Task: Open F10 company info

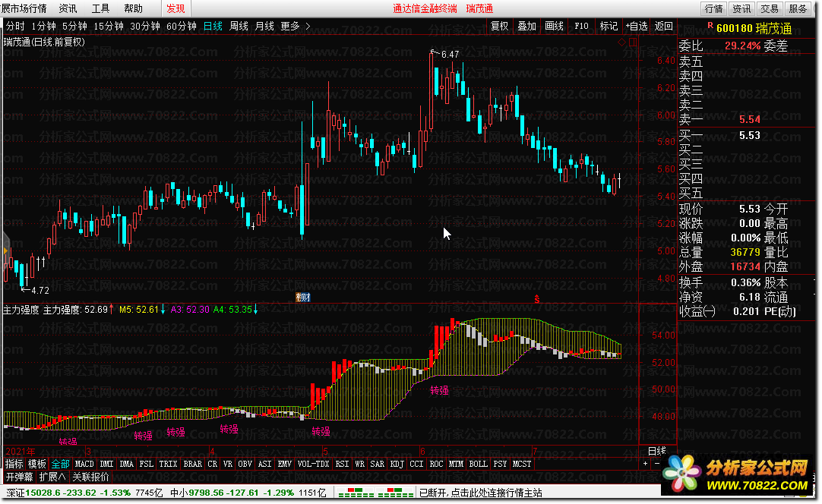Action: pyautogui.click(x=581, y=26)
